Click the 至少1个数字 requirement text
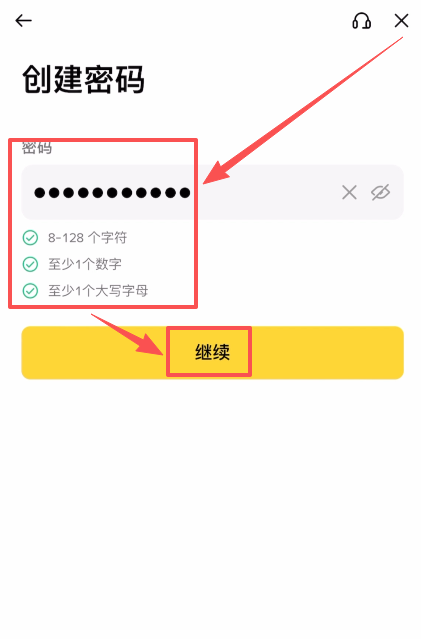 click(x=85, y=264)
